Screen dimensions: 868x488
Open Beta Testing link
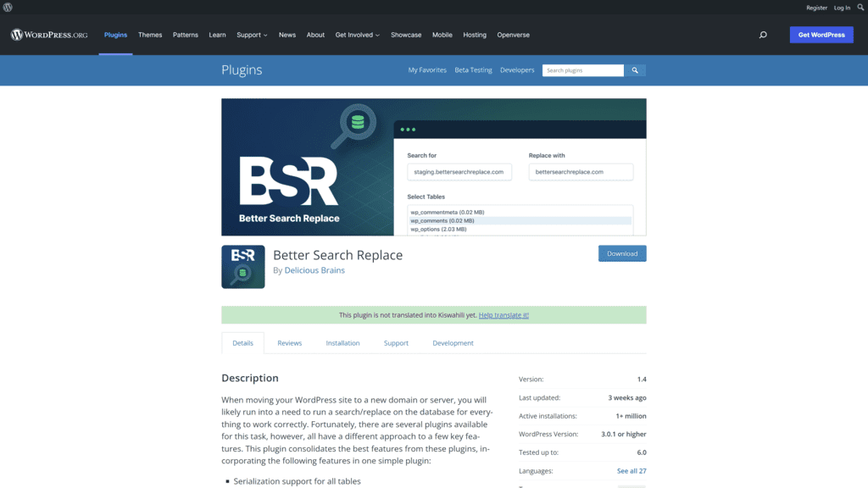[x=473, y=70]
